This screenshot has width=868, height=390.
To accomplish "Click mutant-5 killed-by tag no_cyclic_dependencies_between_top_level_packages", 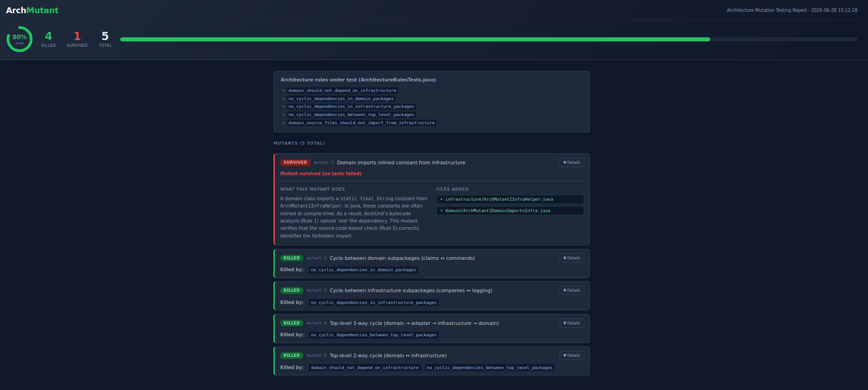I will [x=490, y=368].
